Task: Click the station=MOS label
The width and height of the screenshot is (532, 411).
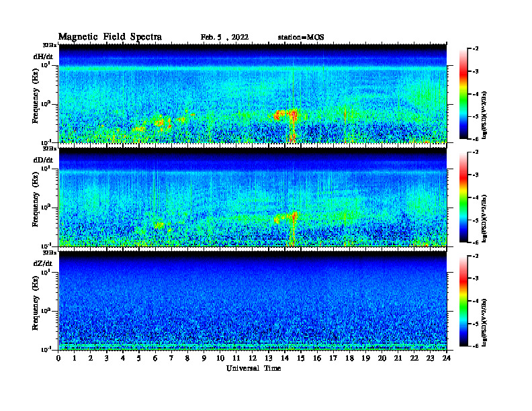Action: tap(301, 38)
